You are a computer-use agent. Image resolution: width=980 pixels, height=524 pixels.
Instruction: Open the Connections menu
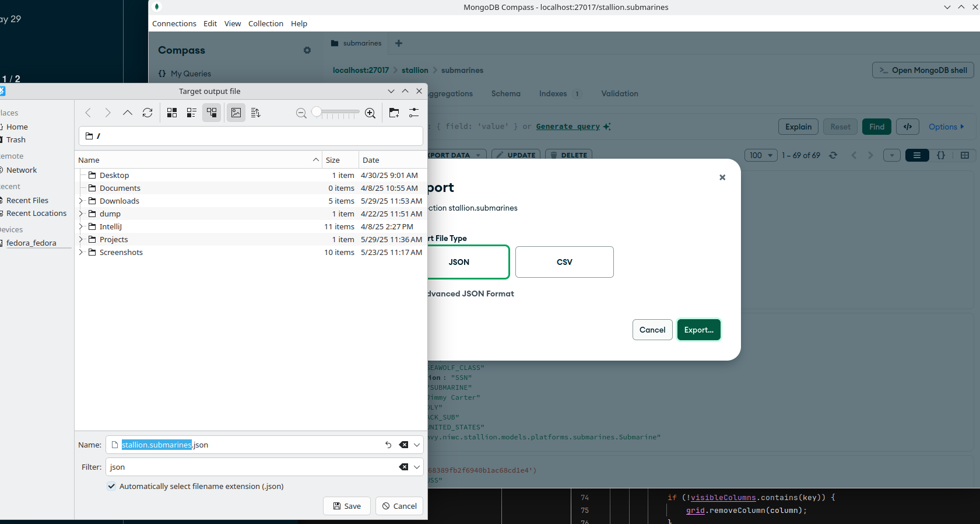174,23
